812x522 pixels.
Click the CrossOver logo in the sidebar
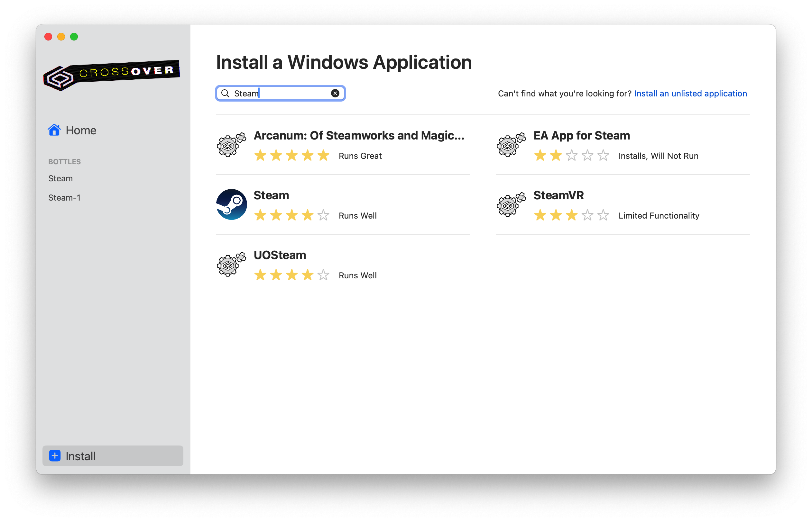pos(112,75)
